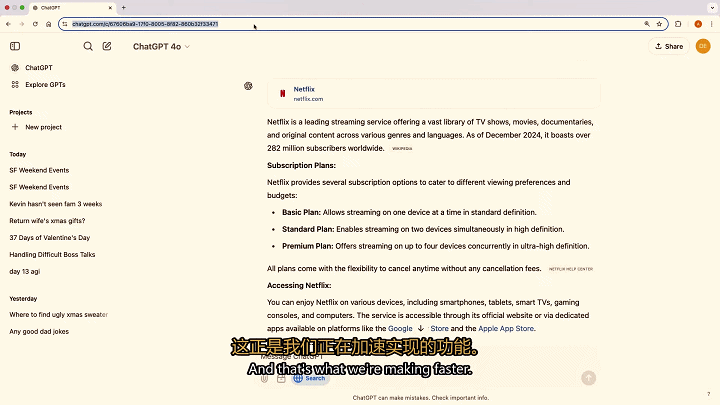
Task: Toggle the Search web button in composer
Action: click(x=309, y=378)
